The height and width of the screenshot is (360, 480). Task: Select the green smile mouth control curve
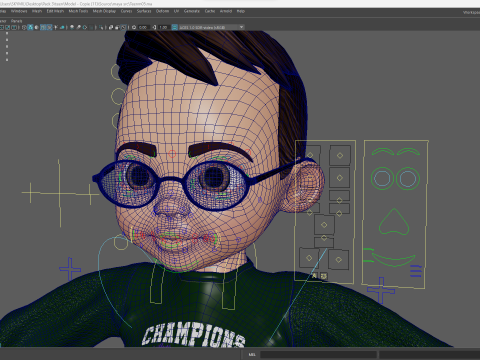[x=394, y=260]
